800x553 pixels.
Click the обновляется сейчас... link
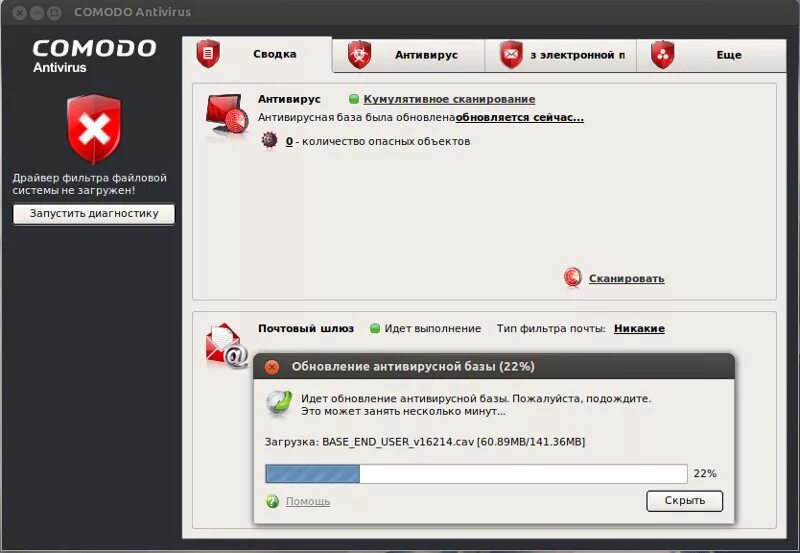point(520,117)
